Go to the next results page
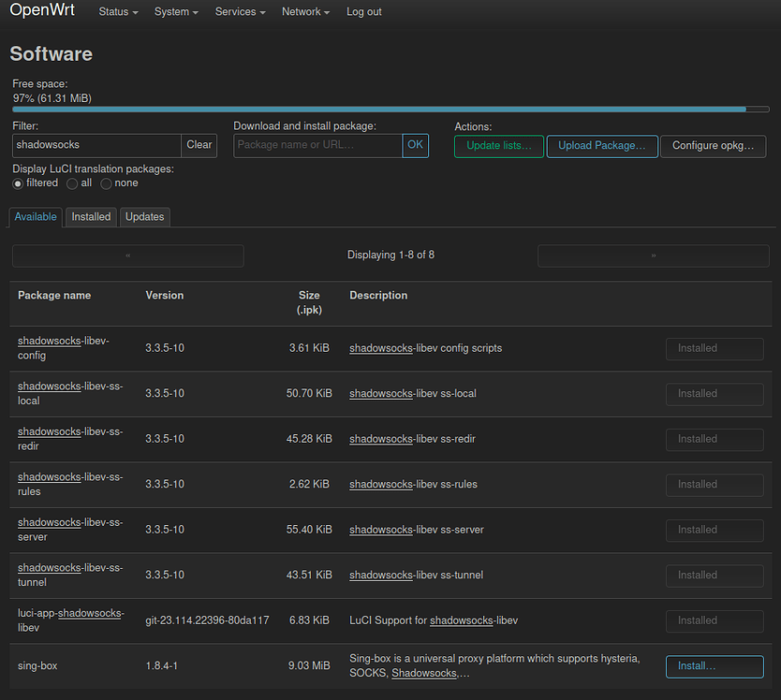The height and width of the screenshot is (700, 781). coord(653,255)
